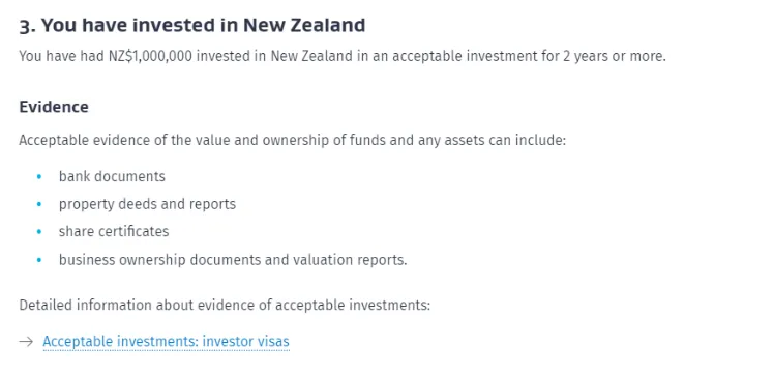Screen dimensions: 774x374
Task: Click the NZ$1,000,000 amount in the paragraph
Action: [x=150, y=56]
